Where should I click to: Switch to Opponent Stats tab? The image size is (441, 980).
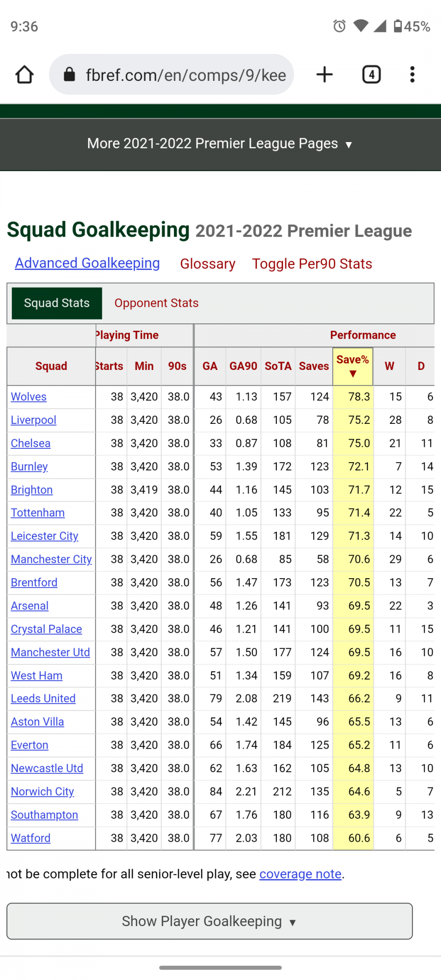tap(156, 303)
